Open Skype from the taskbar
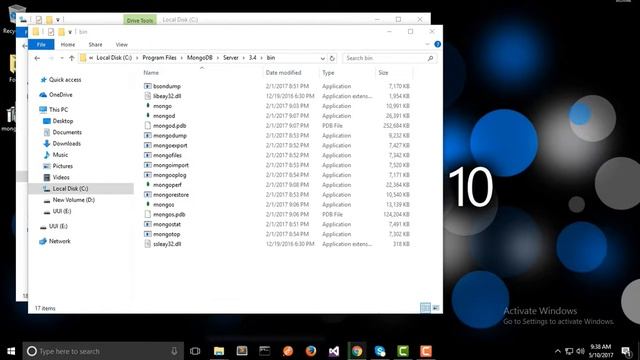 [x=380, y=351]
